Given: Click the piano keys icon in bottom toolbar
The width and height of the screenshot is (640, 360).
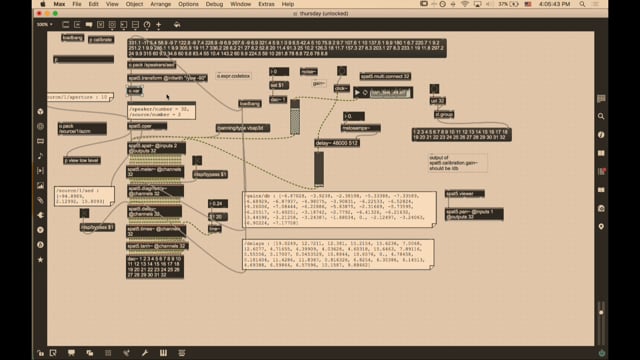Looking at the screenshot, I should point(163,353).
